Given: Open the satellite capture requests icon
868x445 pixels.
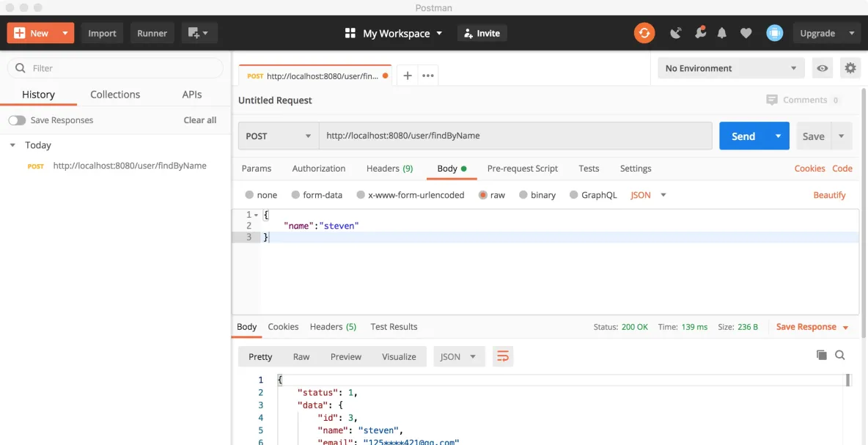Looking at the screenshot, I should pos(676,33).
